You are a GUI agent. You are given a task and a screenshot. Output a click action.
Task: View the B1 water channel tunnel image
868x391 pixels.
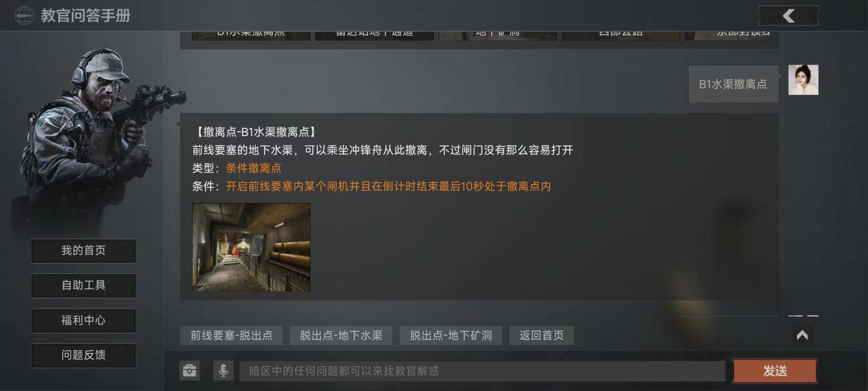251,247
